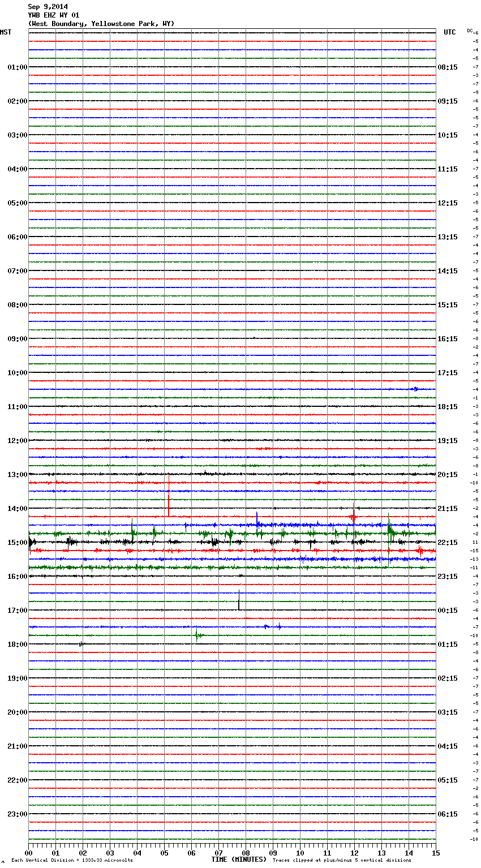The image size is (481, 868).
Task: Click the 14:15 UTC time label
Action: pyautogui.click(x=448, y=271)
